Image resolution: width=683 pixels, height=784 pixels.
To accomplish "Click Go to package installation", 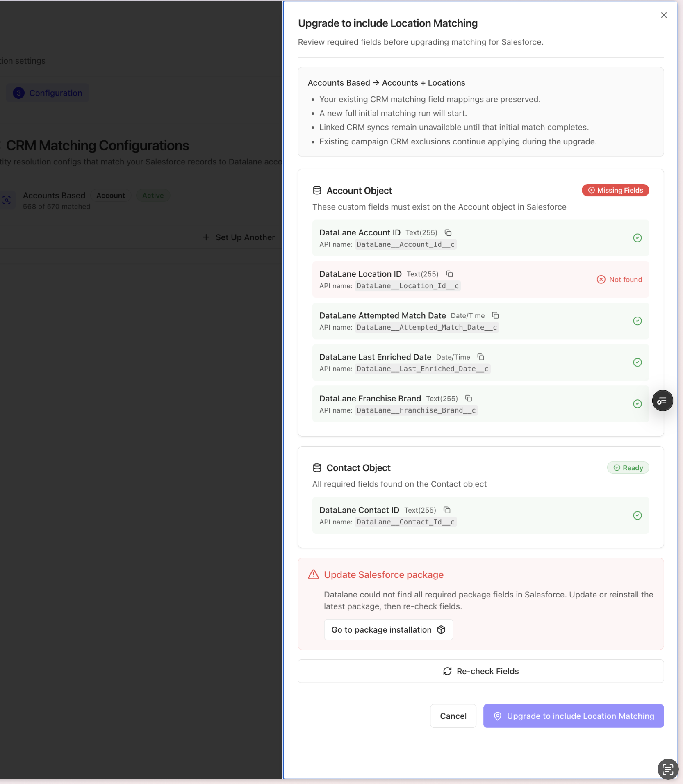I will [x=388, y=629].
